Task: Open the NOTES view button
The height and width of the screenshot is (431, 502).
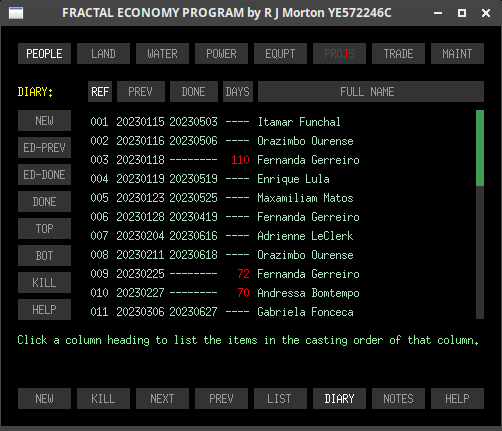Action: 398,398
